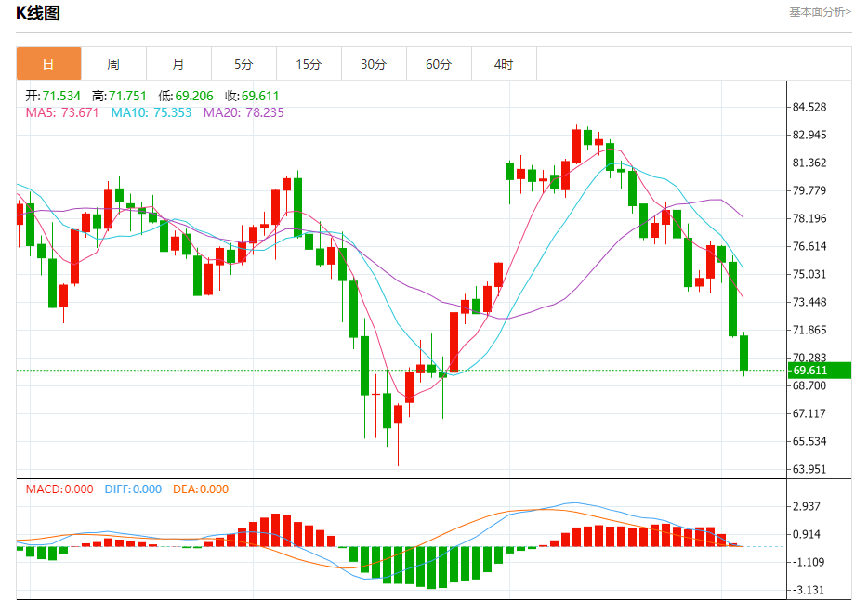Screen dimensions: 868x600
Task: Click the 63.951 price axis label
Action: (x=809, y=469)
